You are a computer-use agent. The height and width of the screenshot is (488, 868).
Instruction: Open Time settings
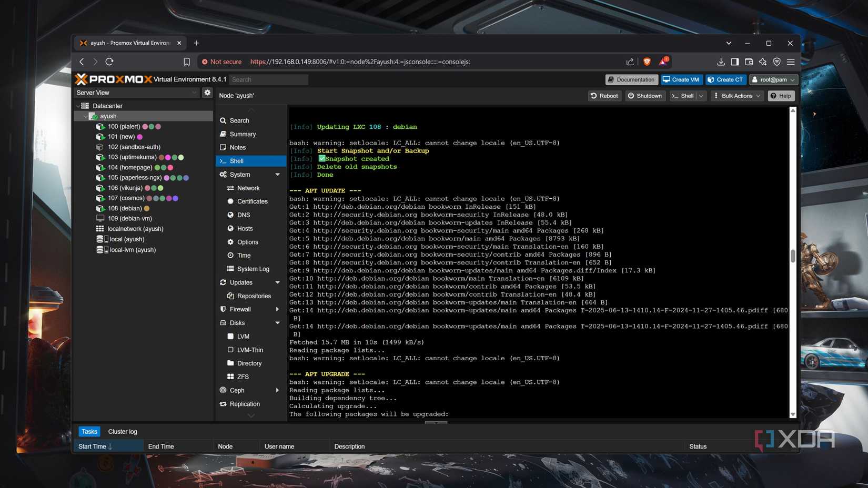pos(244,255)
